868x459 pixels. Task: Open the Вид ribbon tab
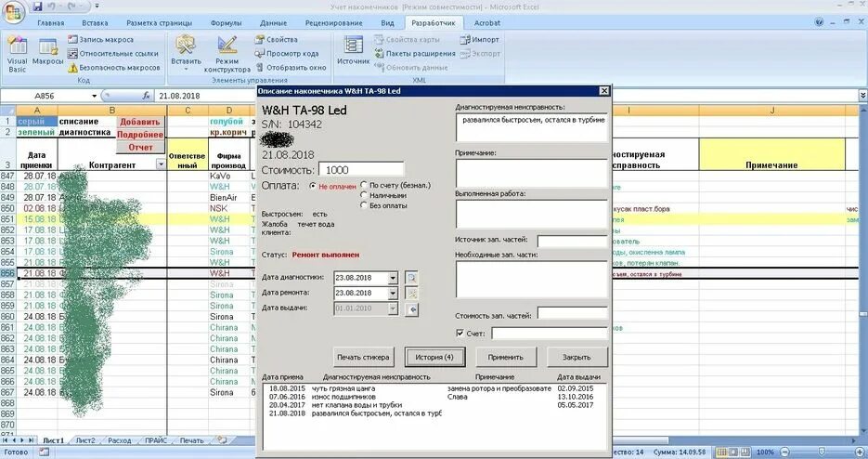click(x=387, y=22)
